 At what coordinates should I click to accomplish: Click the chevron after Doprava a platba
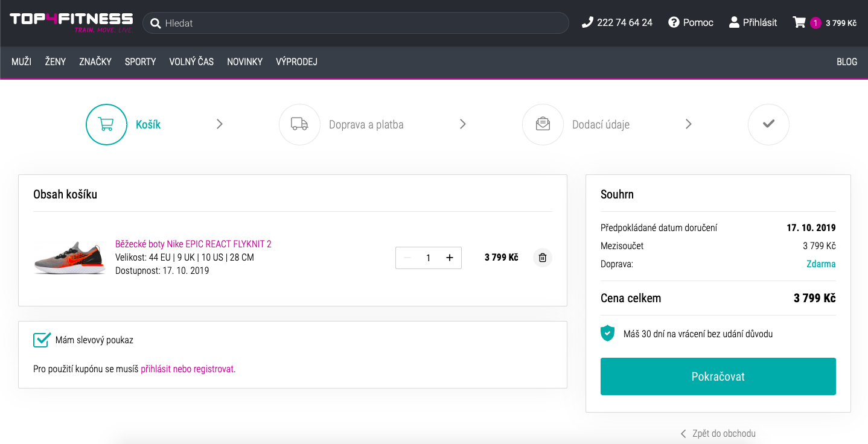463,124
